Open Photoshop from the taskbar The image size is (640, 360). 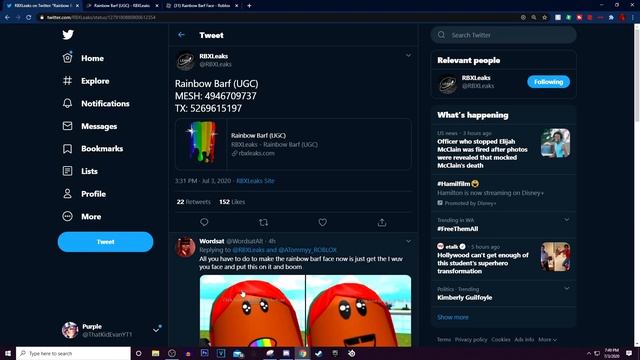pyautogui.click(x=204, y=353)
